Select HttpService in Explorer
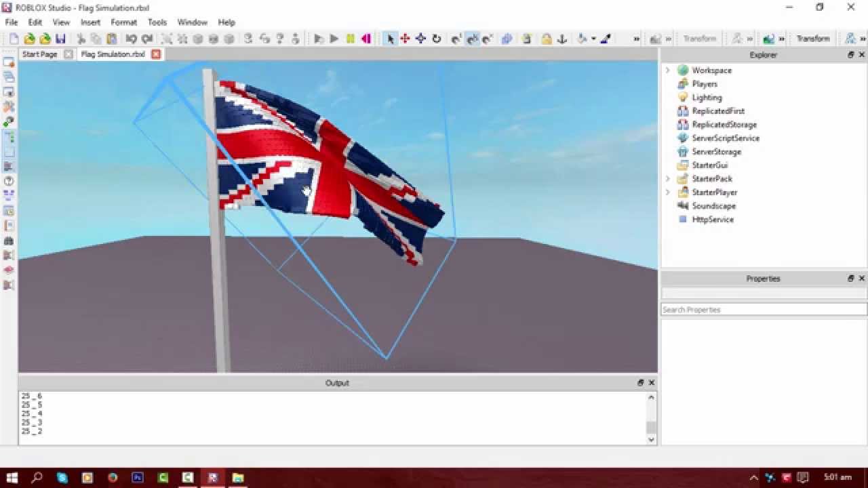Image resolution: width=868 pixels, height=488 pixels. point(713,220)
